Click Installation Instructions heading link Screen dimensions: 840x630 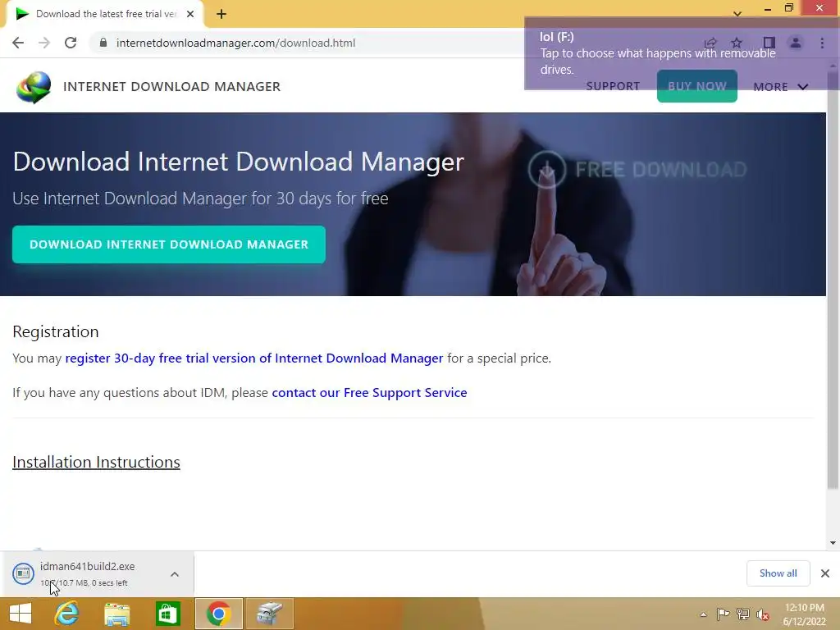(96, 462)
